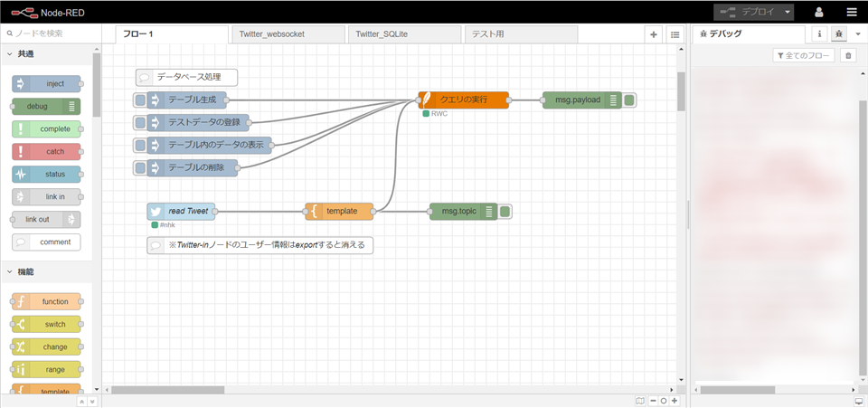Image resolution: width=868 pixels, height=408 pixels.
Task: Select the function palette node
Action: [x=46, y=302]
